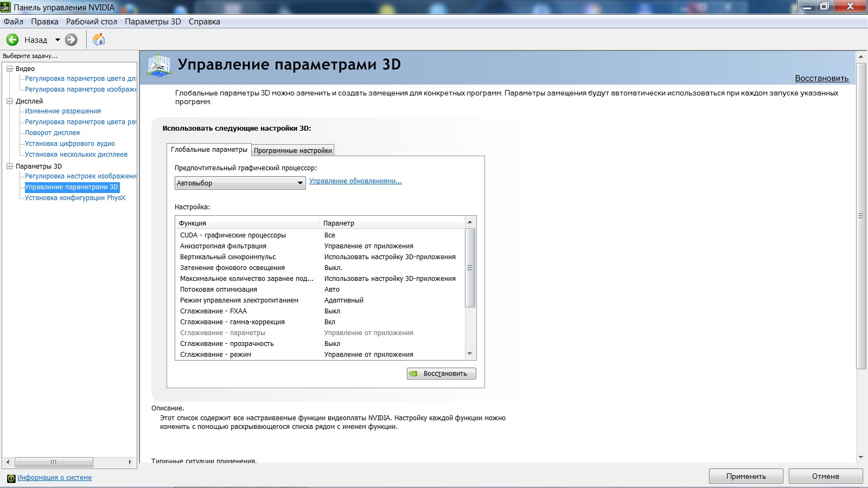Click the main page scroll down arrow

click(860, 457)
